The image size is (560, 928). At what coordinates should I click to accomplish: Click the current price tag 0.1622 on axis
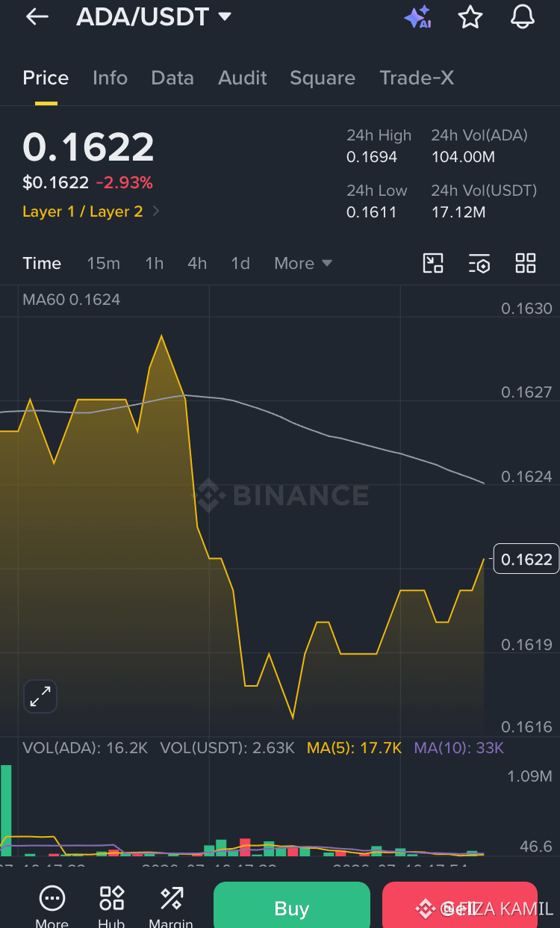[x=526, y=560]
